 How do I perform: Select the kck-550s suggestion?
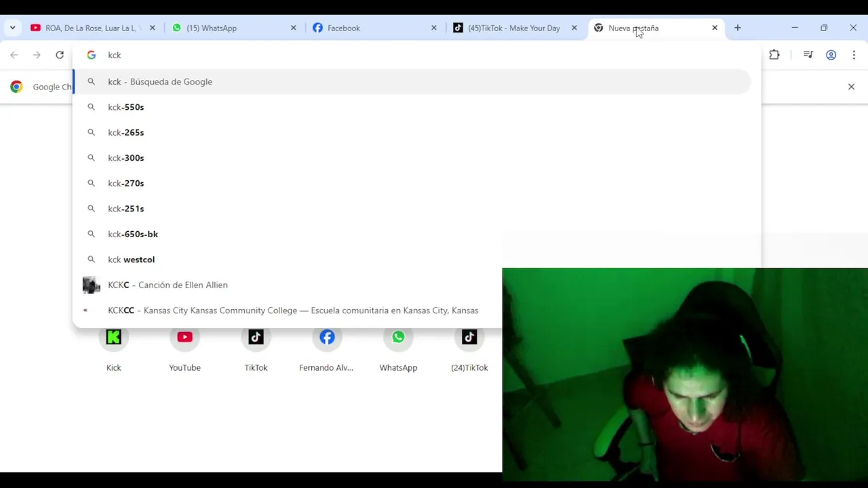coord(412,107)
